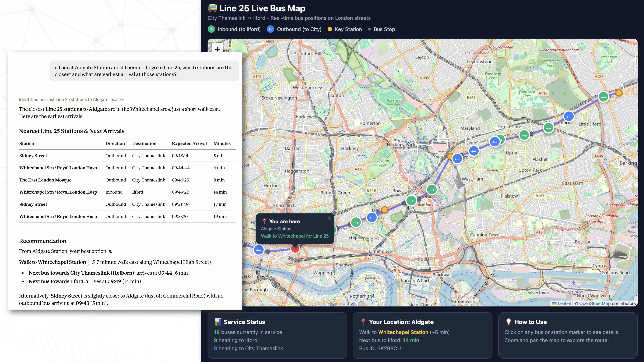
Task: Select The East London Mosque row
Action: pyautogui.click(x=128, y=180)
